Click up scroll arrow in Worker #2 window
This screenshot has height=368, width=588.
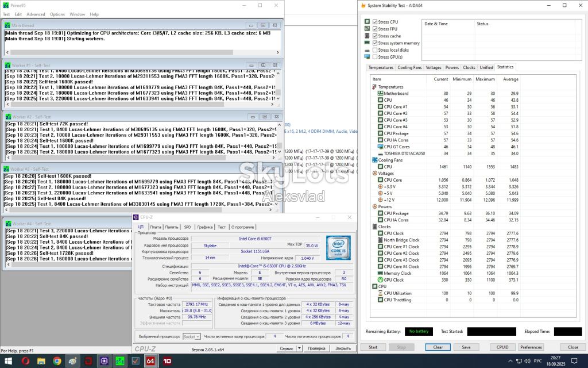[279, 124]
